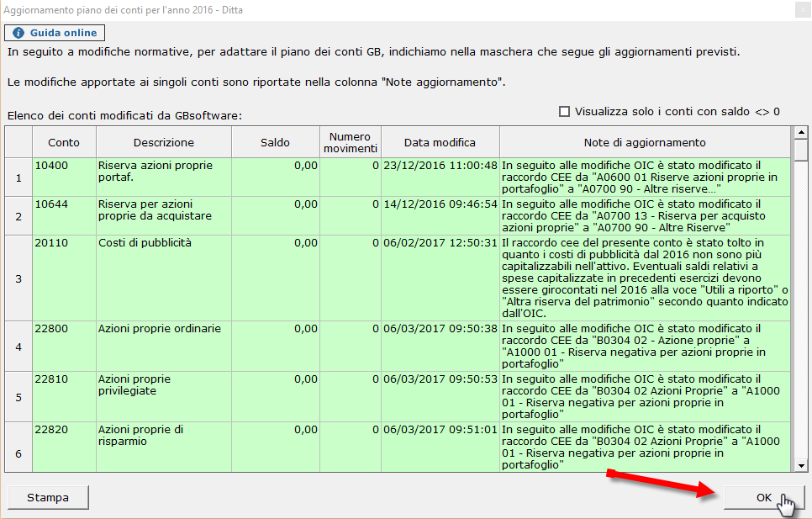
Task: Click 'Azioni proprie ordinarie' description cell
Action: [164, 346]
